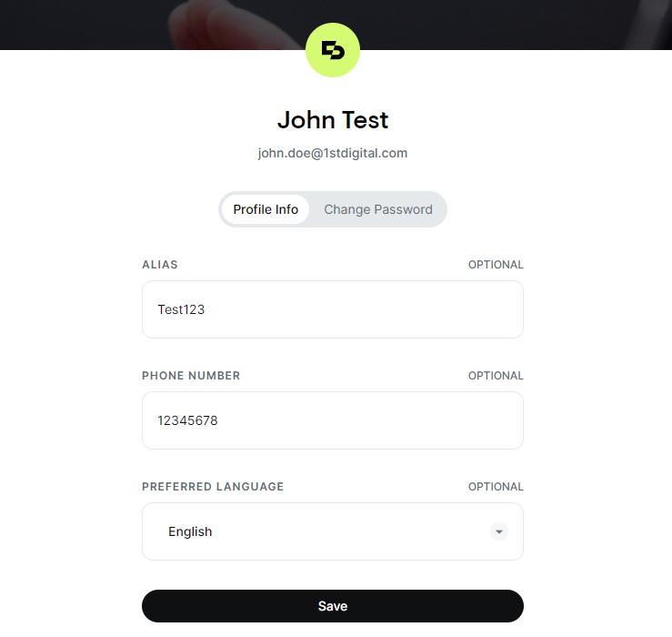Click inside the Alias input field
The height and width of the screenshot is (637, 672).
333,309
